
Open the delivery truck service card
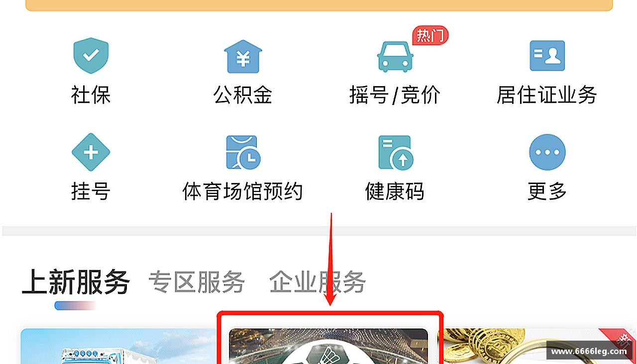(119, 346)
